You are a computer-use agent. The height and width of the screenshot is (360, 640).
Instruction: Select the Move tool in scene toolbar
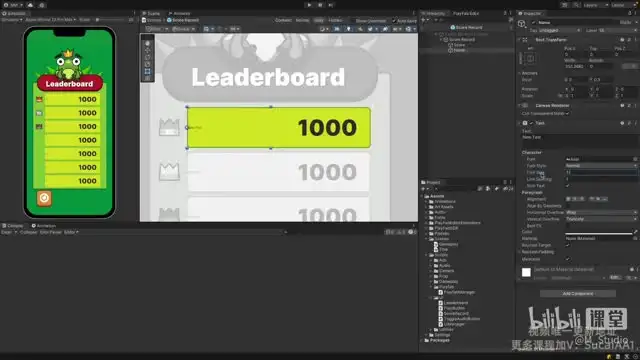pyautogui.click(x=147, y=50)
